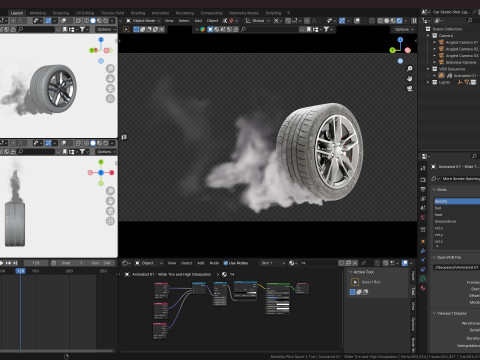Enable rendered shading mode in main viewport

click(399, 21)
